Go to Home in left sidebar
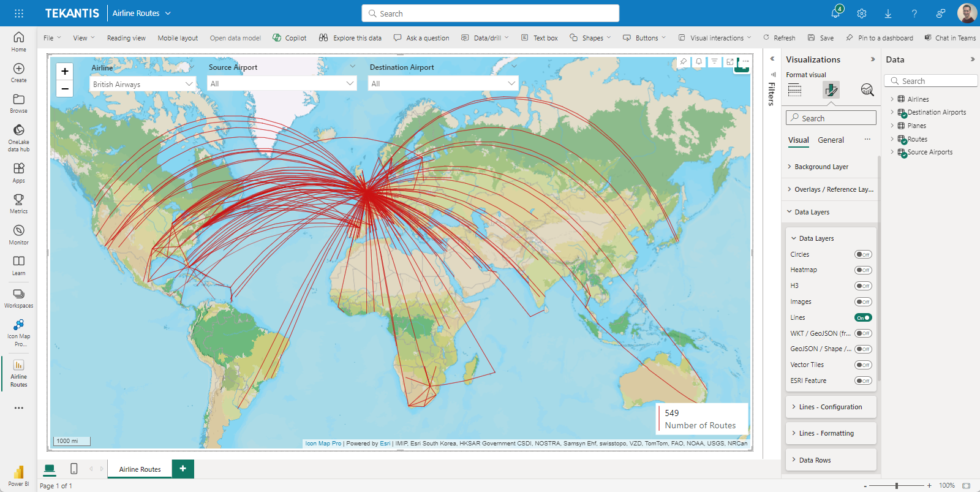 coord(18,42)
